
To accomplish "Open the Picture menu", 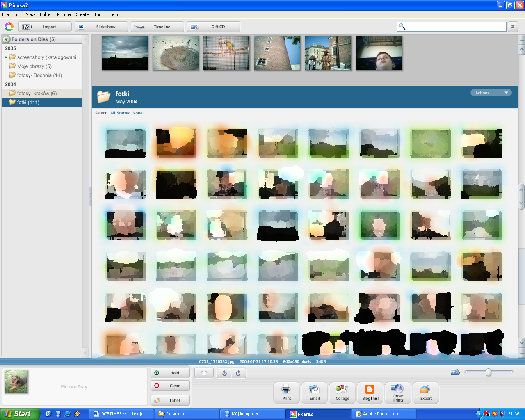I will point(64,14).
